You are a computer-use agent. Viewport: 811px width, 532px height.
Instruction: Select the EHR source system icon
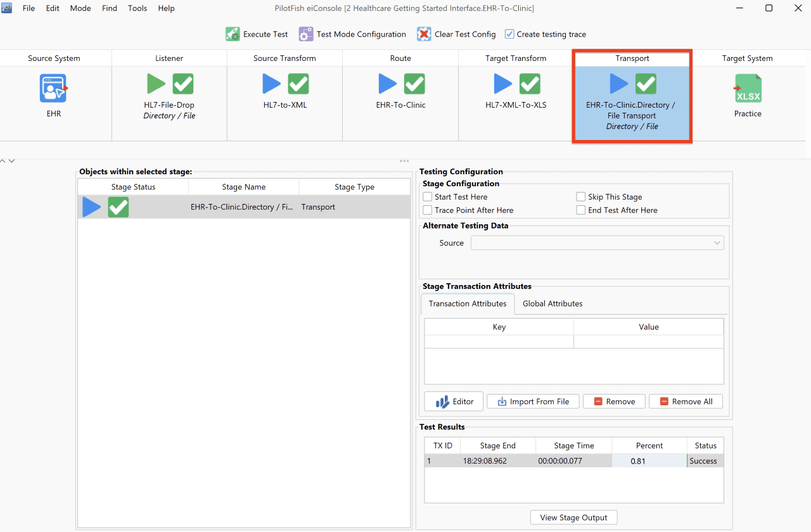click(54, 88)
